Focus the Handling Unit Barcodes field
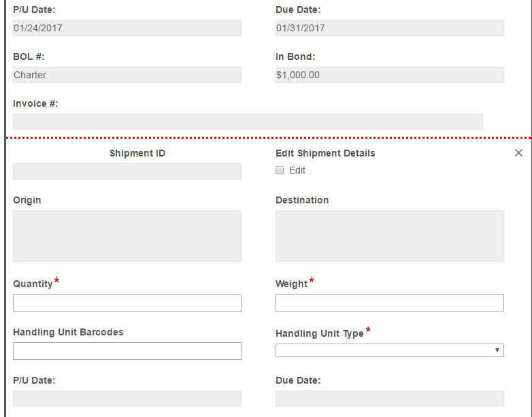This screenshot has width=532, height=417. 127,351
